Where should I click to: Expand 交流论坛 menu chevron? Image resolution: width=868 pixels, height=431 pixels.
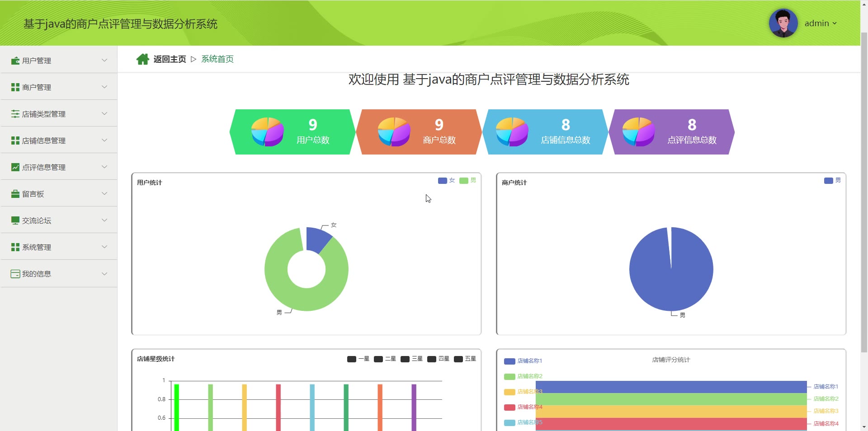pos(104,220)
